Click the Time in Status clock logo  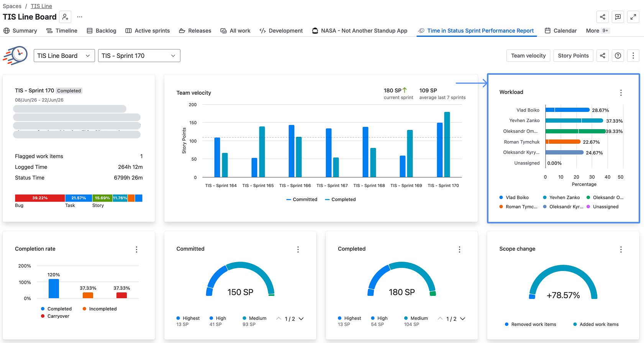point(16,56)
